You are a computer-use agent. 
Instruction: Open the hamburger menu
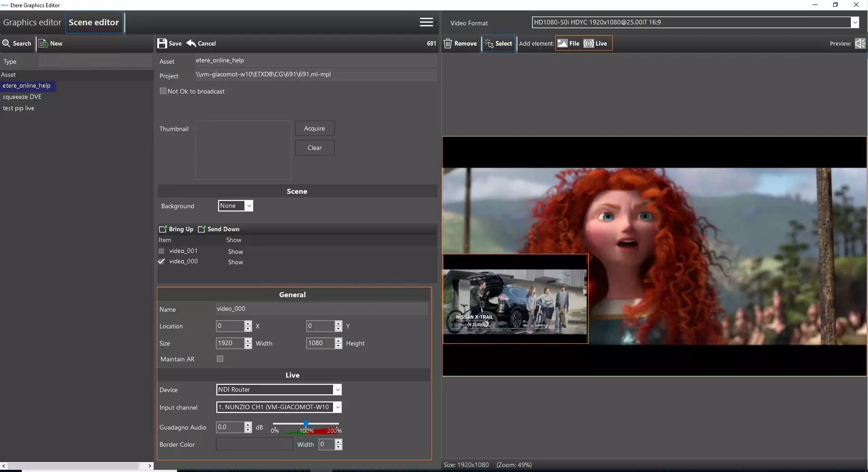pyautogui.click(x=426, y=22)
